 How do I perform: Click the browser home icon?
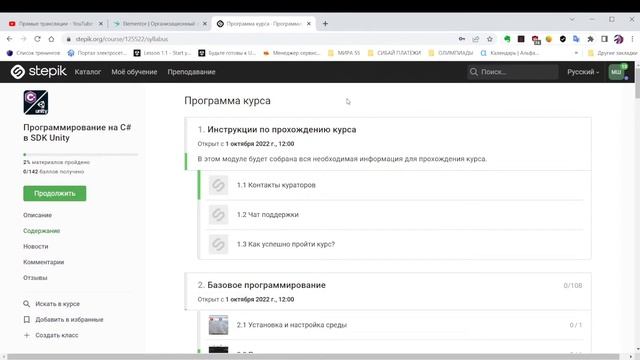(x=51, y=39)
